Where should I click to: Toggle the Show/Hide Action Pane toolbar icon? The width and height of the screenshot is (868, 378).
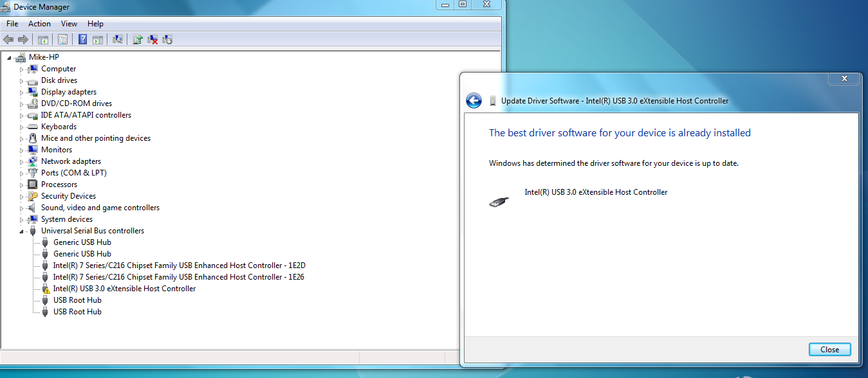(98, 39)
